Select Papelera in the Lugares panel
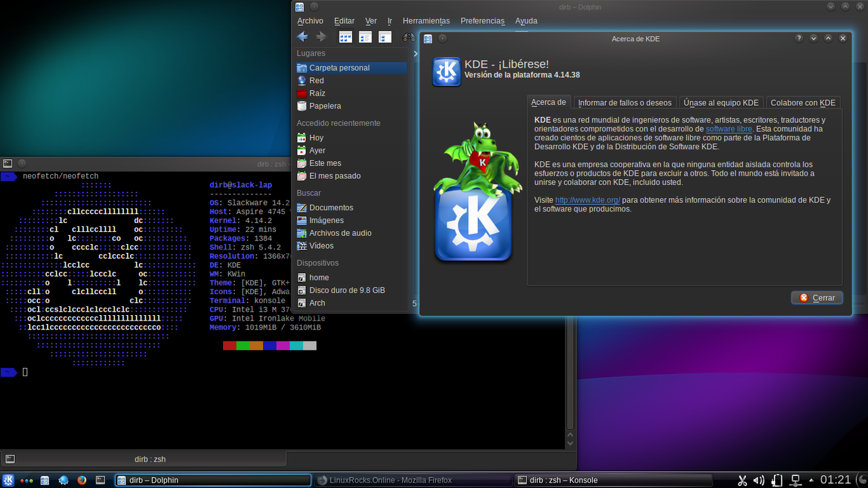 coord(325,106)
